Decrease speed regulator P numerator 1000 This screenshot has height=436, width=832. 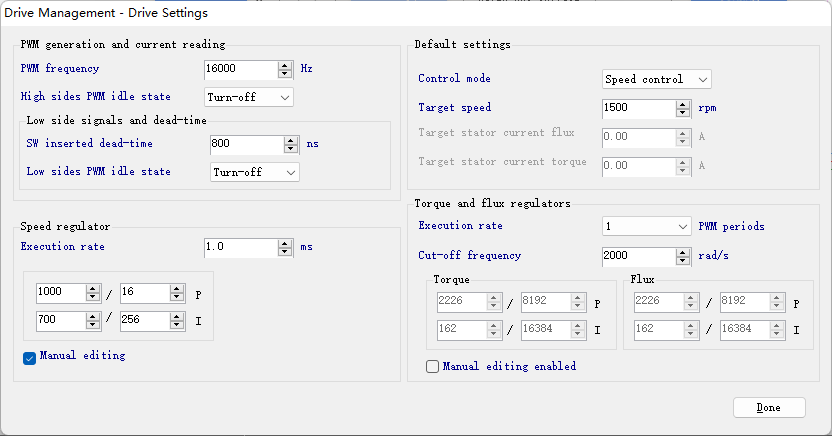pos(93,297)
